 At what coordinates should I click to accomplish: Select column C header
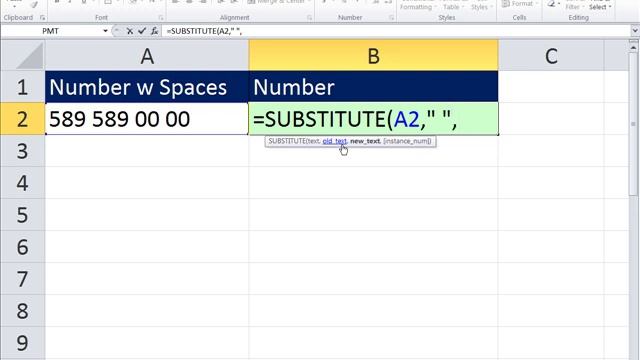pyautogui.click(x=551, y=56)
